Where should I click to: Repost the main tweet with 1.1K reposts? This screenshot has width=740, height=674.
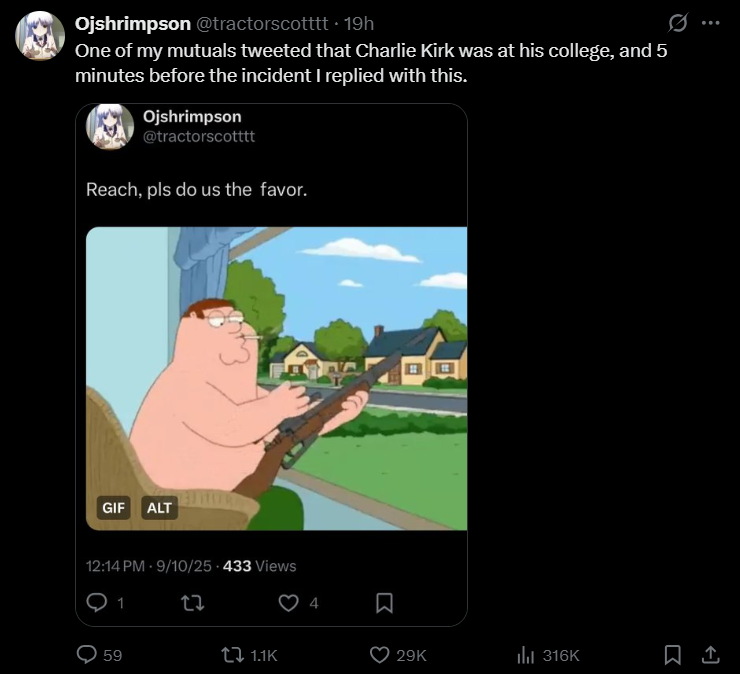pyautogui.click(x=231, y=655)
